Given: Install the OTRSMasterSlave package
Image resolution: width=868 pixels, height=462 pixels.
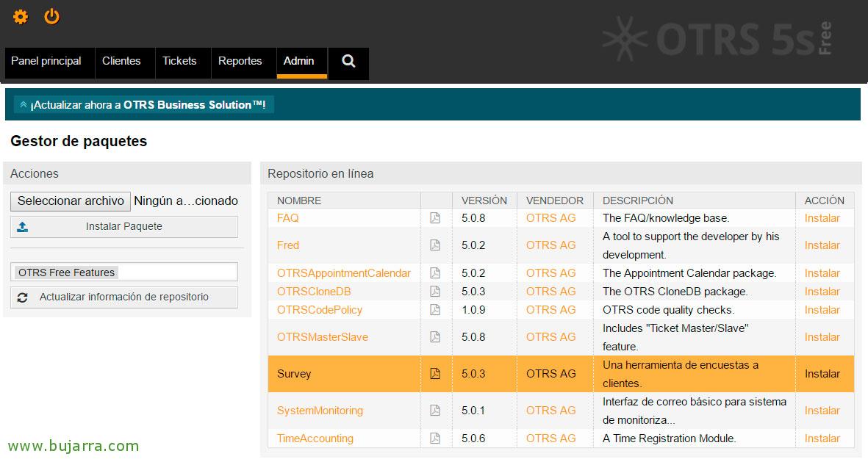Looking at the screenshot, I should [x=822, y=337].
